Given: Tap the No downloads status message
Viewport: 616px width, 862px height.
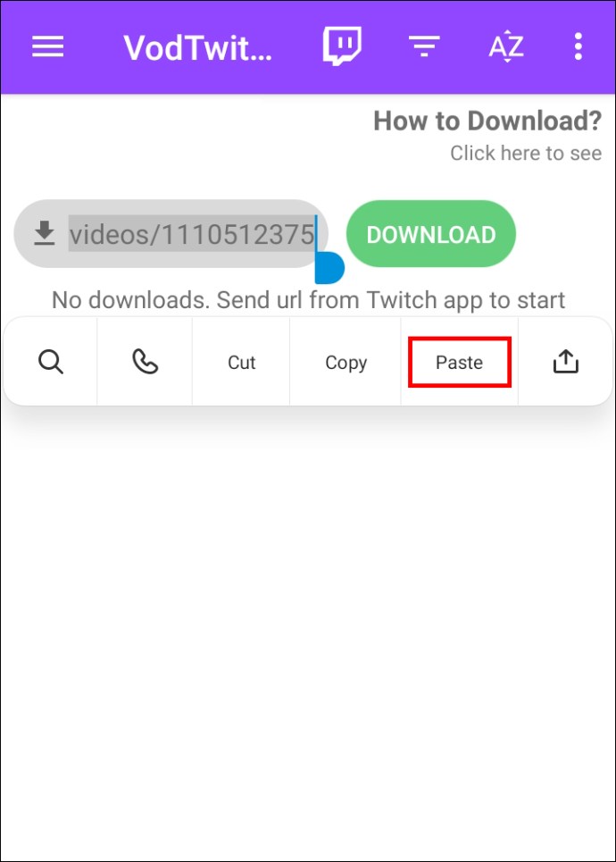Looking at the screenshot, I should (x=308, y=300).
